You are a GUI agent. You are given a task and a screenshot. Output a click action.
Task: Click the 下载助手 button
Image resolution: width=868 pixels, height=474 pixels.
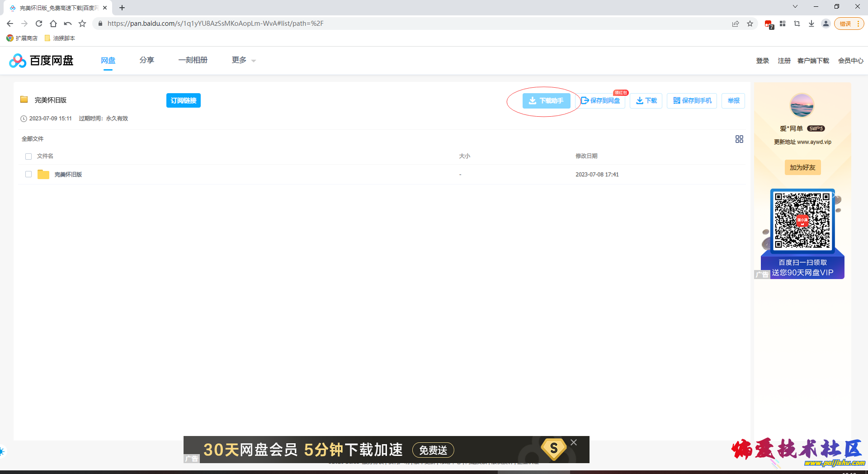(546, 100)
